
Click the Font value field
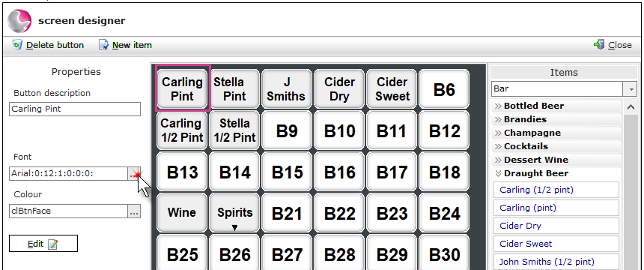pyautogui.click(x=69, y=174)
